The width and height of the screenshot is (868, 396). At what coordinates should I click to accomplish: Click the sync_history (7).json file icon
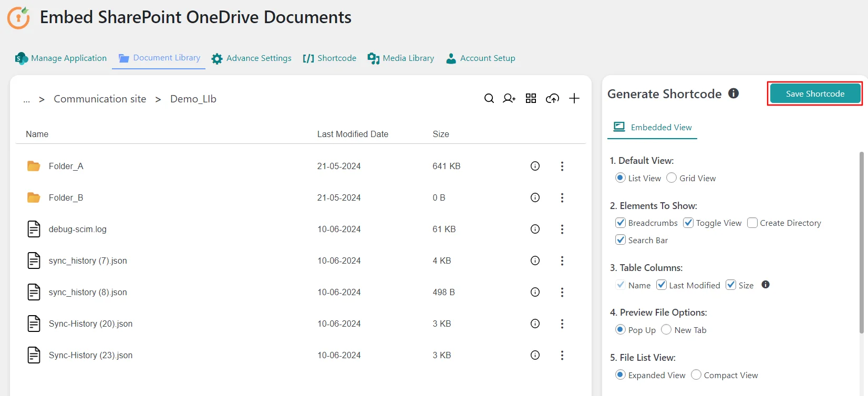pos(34,260)
